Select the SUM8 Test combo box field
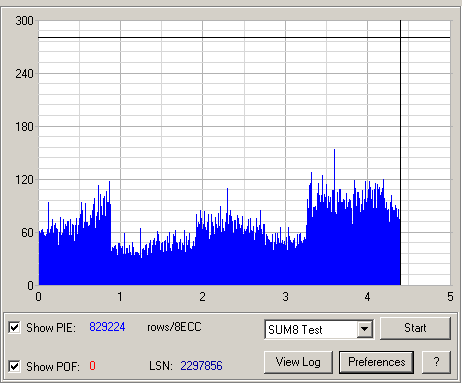The height and width of the screenshot is (384, 462). (319, 329)
